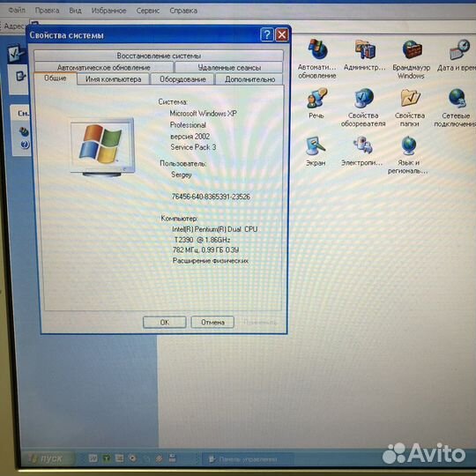Click the OK button
476x476 pixels.
click(165, 322)
